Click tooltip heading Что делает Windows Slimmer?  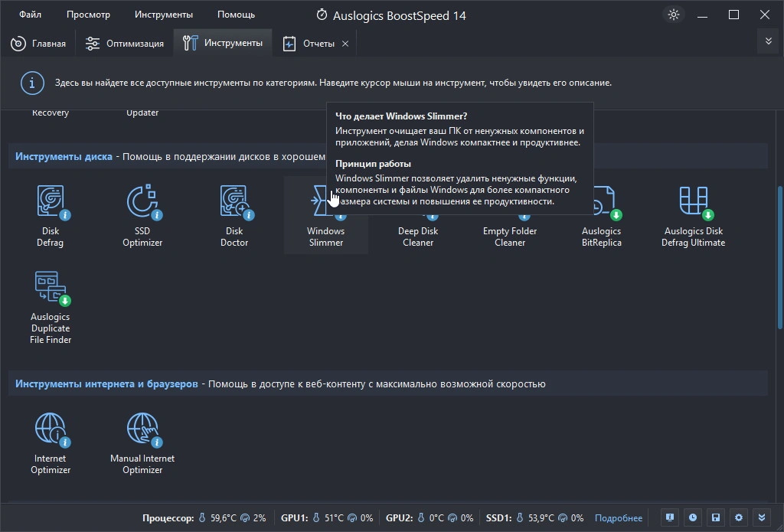click(x=401, y=116)
